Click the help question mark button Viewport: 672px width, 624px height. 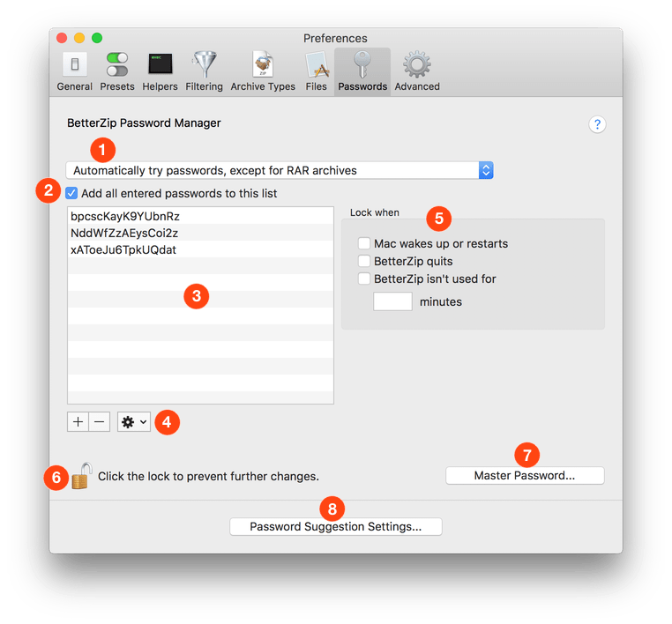[597, 124]
